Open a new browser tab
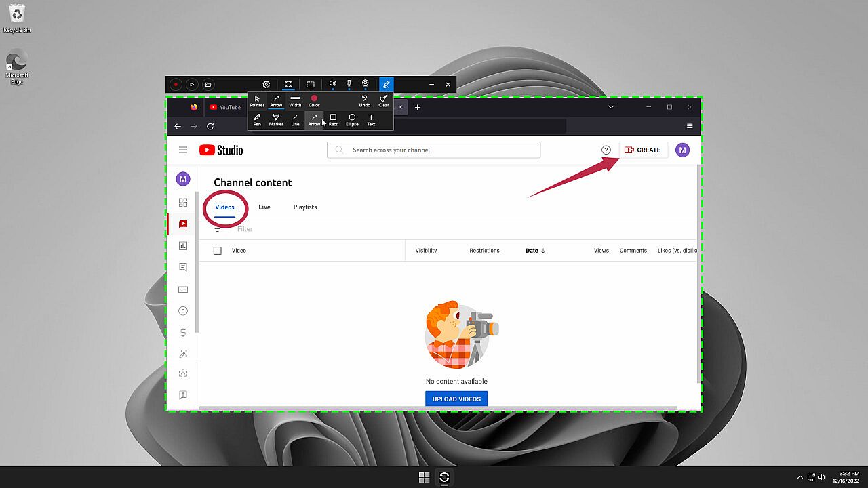The width and height of the screenshot is (868, 488). (418, 107)
